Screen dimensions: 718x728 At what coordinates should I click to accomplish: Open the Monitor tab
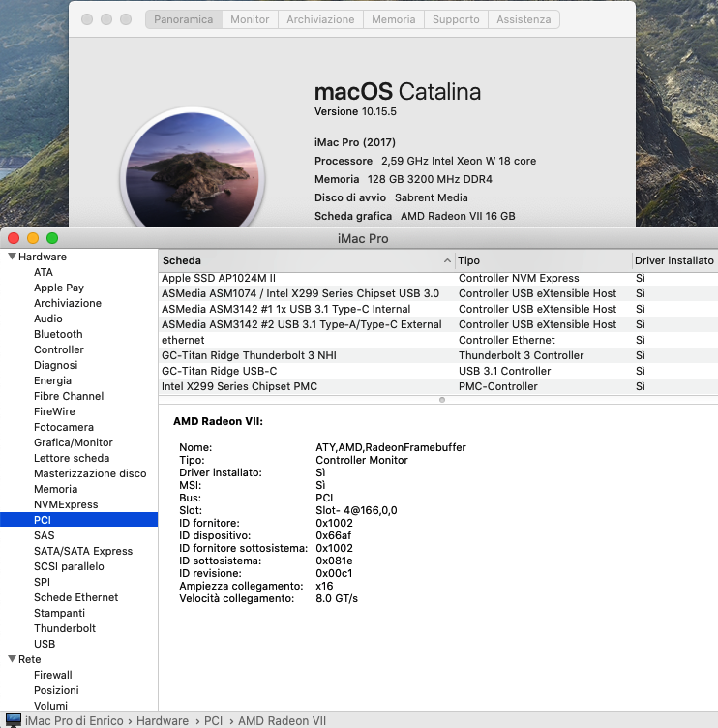tap(251, 19)
